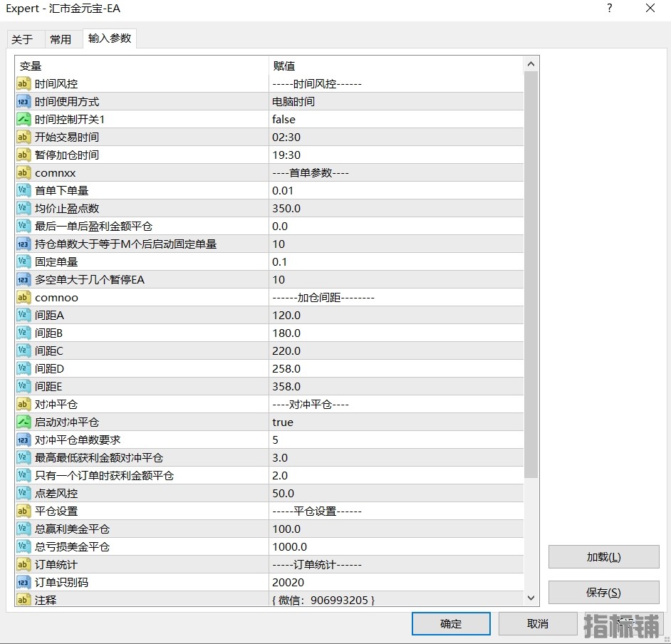
Task: Click the string icon beside 平仓设置
Action: (x=24, y=511)
